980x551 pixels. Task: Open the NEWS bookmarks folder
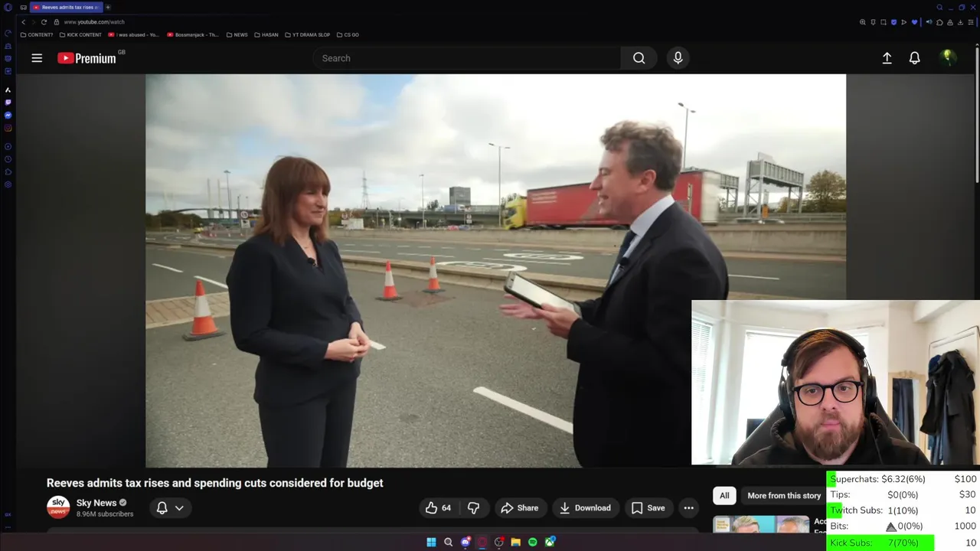pyautogui.click(x=237, y=34)
